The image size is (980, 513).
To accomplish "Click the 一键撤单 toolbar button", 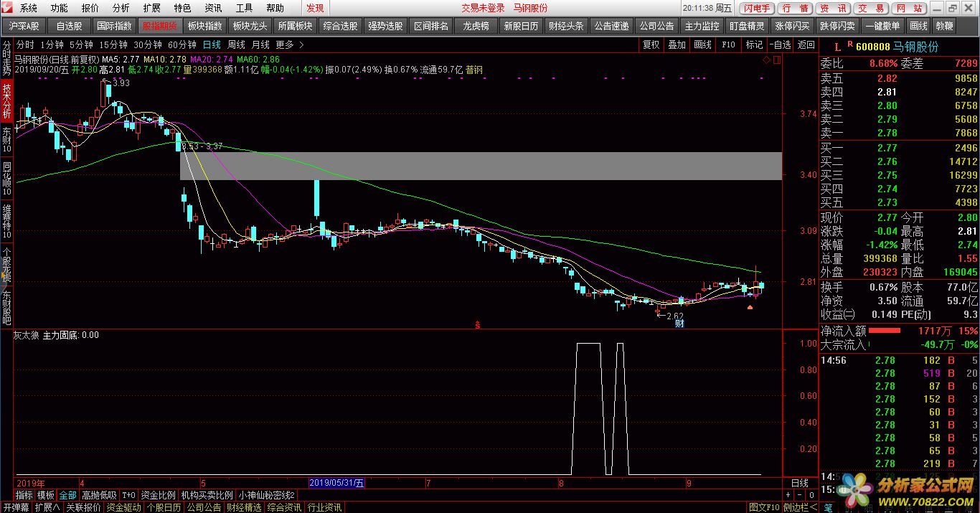I will click(882, 26).
